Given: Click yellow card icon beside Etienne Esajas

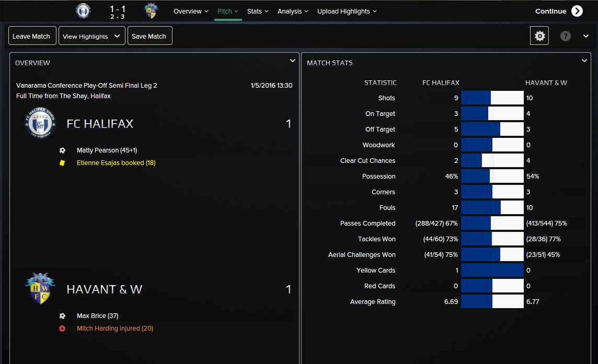Looking at the screenshot, I should [62, 163].
